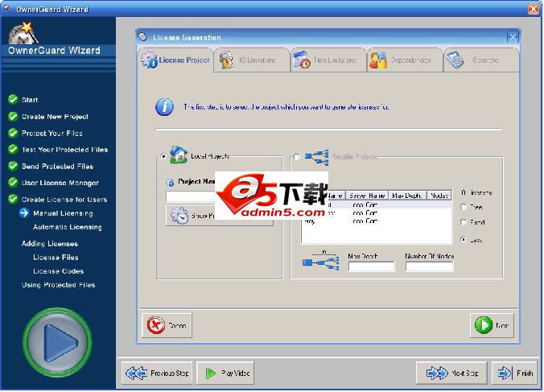Go to Next Step
Image resolution: width=544 pixels, height=392 pixels.
451,373
